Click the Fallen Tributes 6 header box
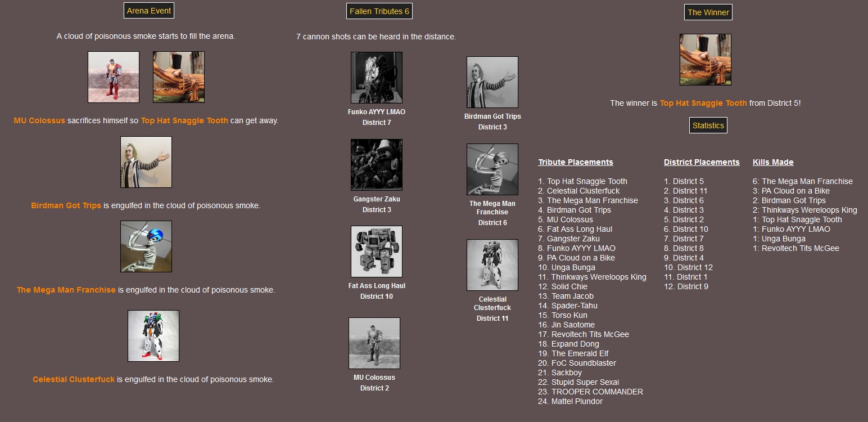Viewport: 868px width, 422px height. tap(379, 11)
